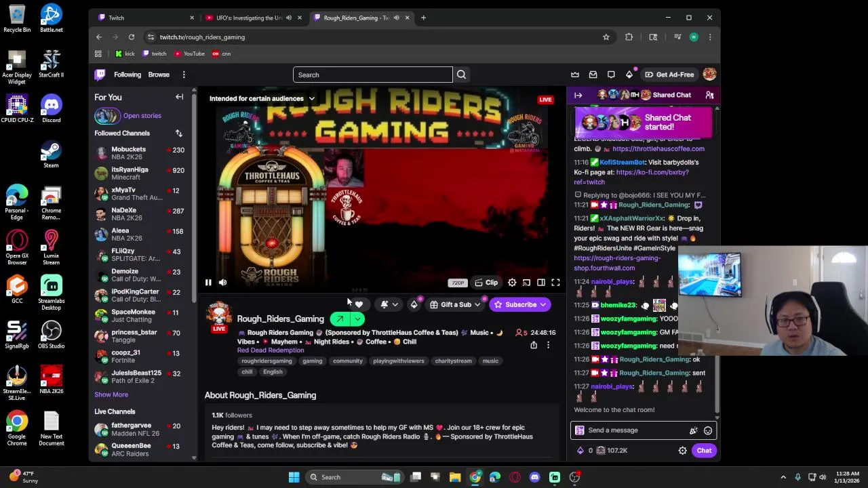Screen dimensions: 868x488
Task: Click the heart follow button
Action: coord(359,305)
